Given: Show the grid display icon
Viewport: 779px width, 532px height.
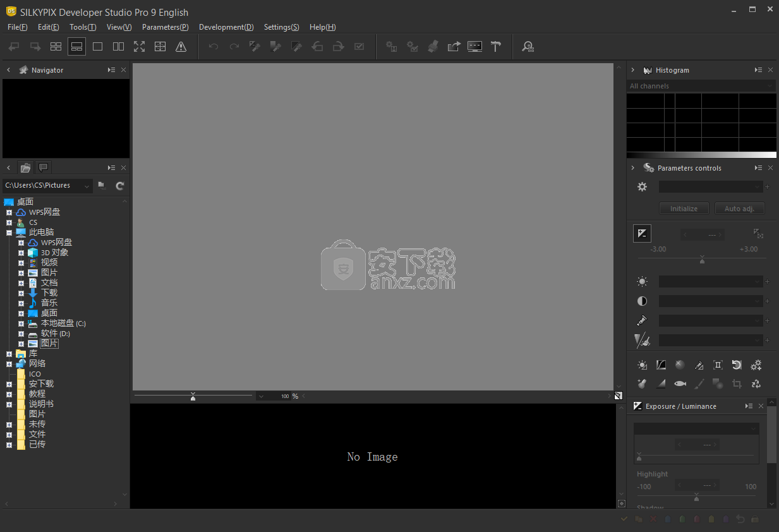Looking at the screenshot, I should 160,46.
